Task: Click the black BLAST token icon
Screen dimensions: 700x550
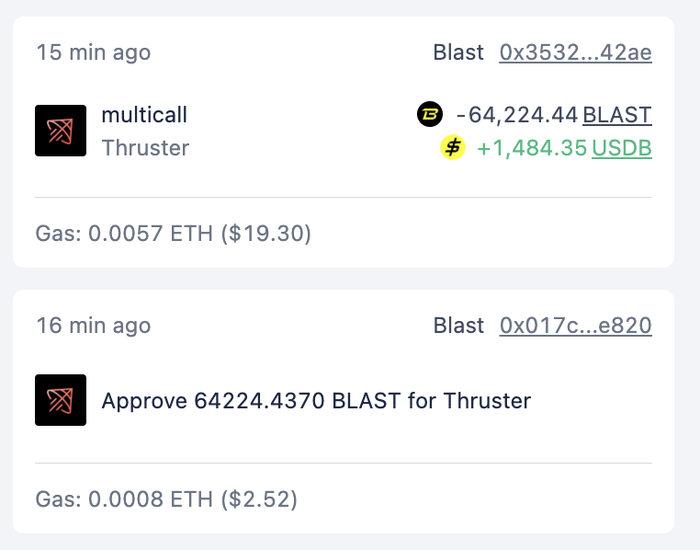Action: (429, 115)
